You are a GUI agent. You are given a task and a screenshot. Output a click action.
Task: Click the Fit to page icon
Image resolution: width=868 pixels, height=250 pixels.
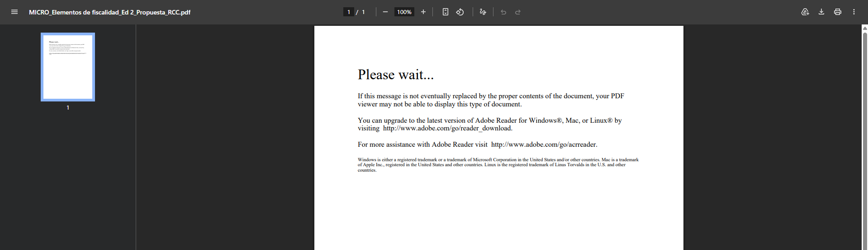tap(446, 12)
